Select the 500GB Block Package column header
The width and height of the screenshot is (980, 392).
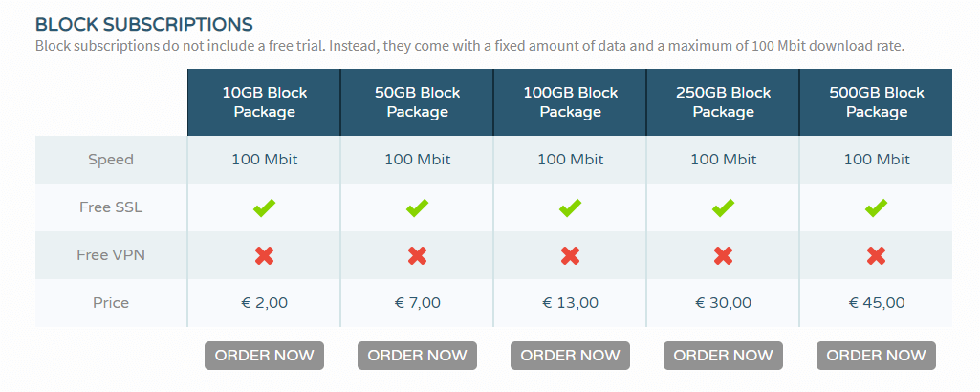coord(876,102)
